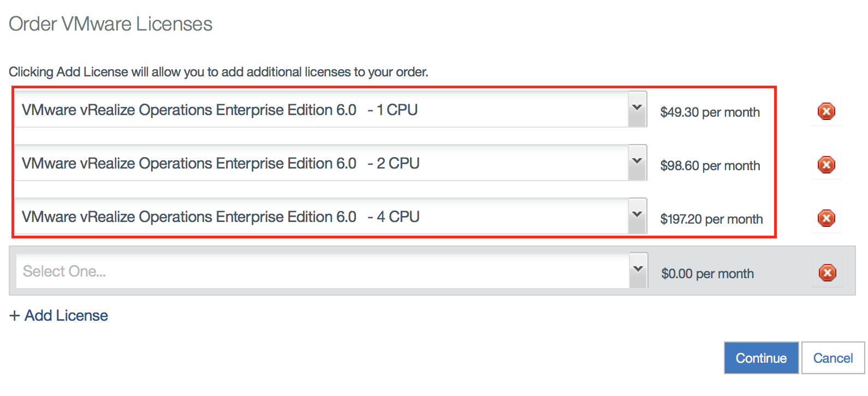Click the $49.30 per month price label

click(x=710, y=112)
